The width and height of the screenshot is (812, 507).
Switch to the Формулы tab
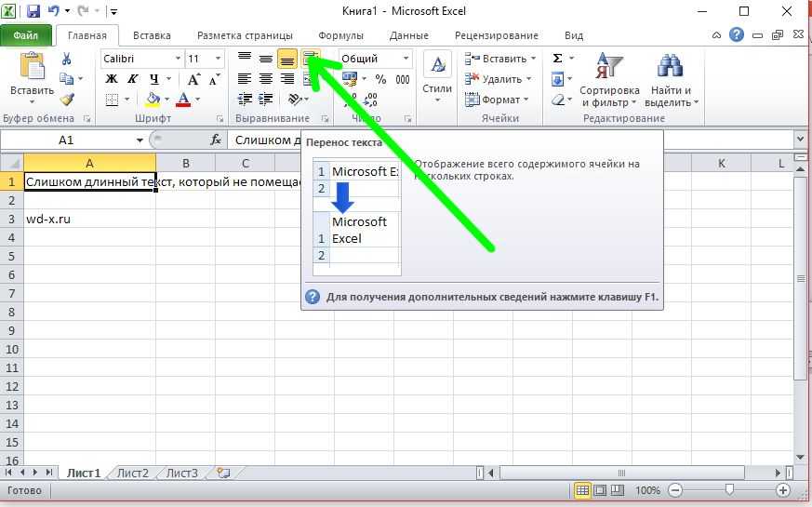340,35
